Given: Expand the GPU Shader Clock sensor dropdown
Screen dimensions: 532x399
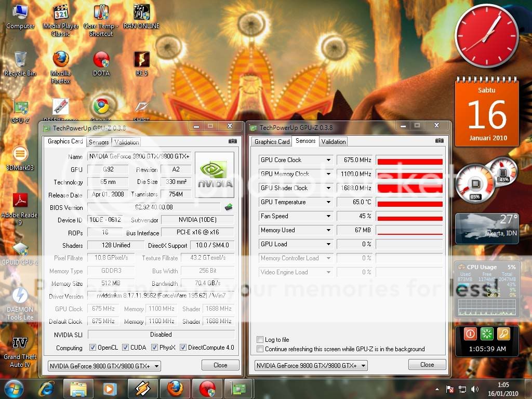Looking at the screenshot, I should click(x=328, y=188).
